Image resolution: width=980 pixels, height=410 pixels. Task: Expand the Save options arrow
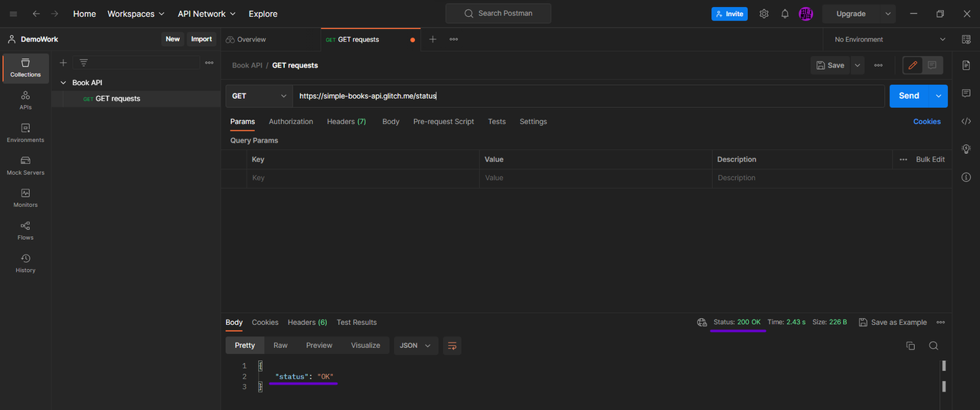click(x=857, y=65)
